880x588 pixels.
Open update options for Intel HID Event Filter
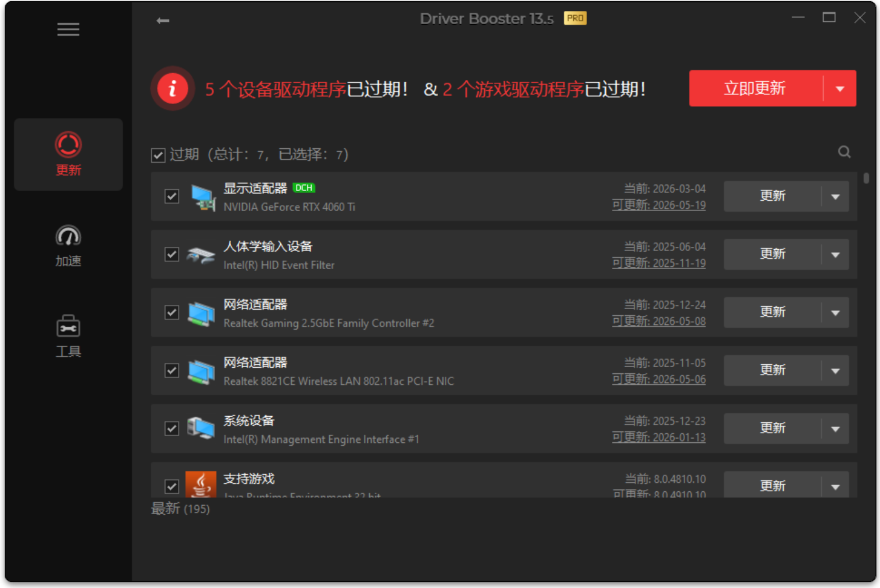tap(835, 254)
